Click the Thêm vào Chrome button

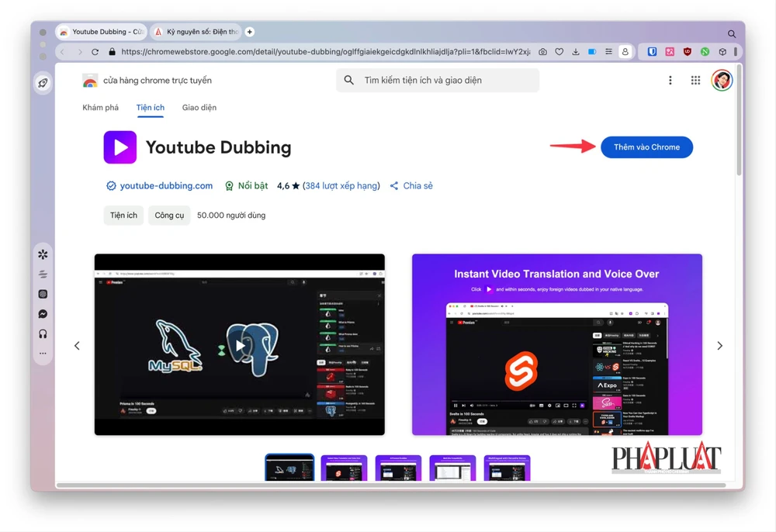pos(646,147)
